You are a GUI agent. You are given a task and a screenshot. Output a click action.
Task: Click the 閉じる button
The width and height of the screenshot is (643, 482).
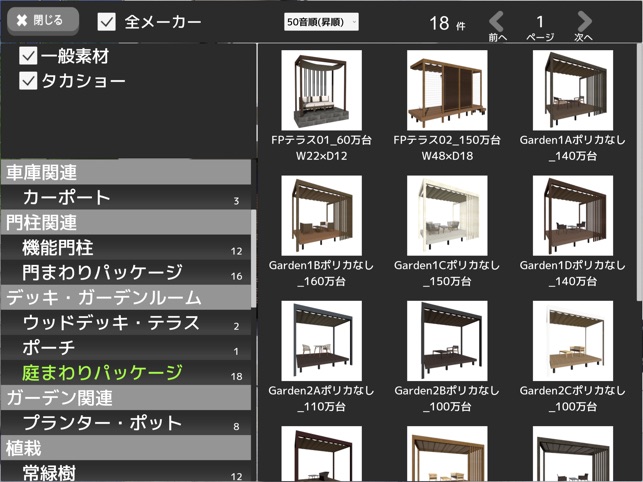click(x=43, y=21)
